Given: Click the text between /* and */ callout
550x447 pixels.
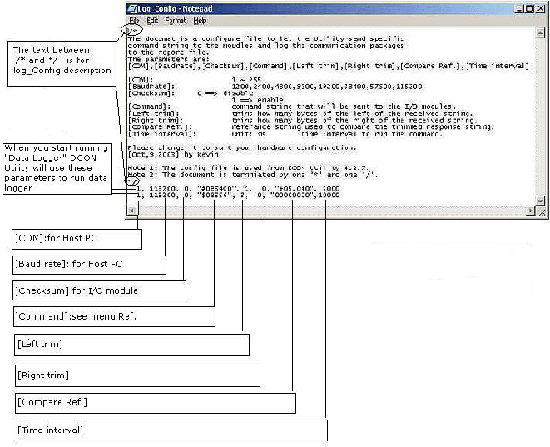Looking at the screenshot, I should click(62, 64).
